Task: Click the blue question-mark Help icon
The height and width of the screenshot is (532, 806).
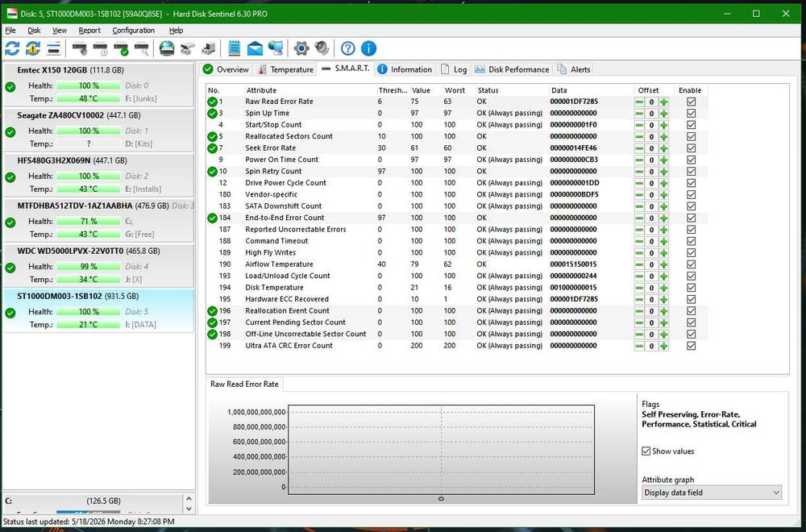Action: coord(348,49)
